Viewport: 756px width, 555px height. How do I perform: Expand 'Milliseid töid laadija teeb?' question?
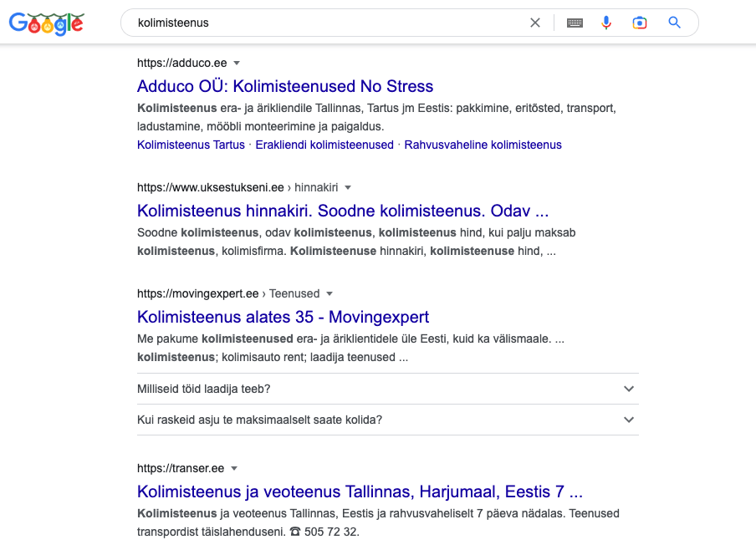point(388,389)
